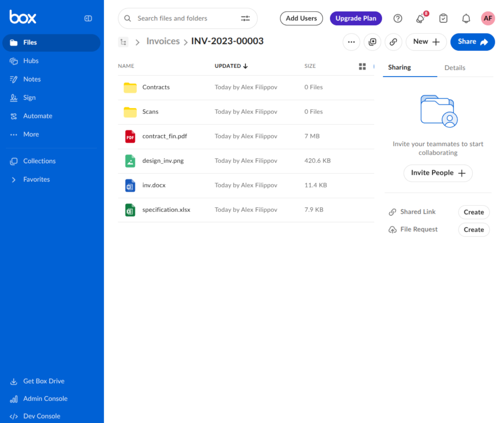
Task: Open contract_fin.pdf file name
Action: (165, 136)
